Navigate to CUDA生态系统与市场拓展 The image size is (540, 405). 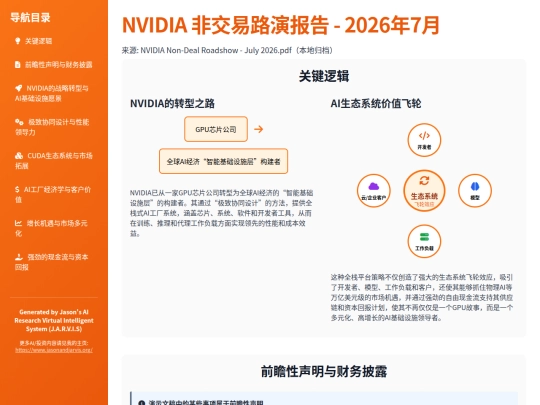(x=54, y=160)
